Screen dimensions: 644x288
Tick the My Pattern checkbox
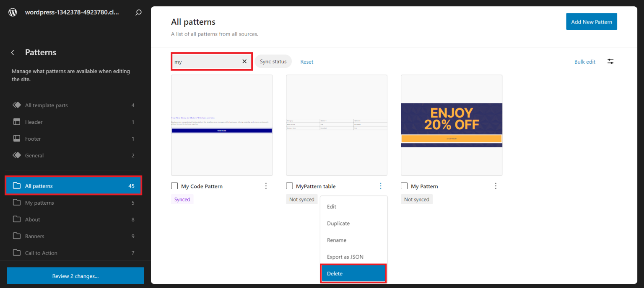[x=404, y=186]
